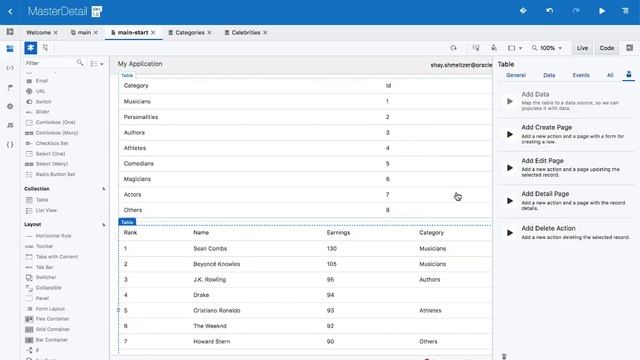640x360 pixels.
Task: Toggle Code view on the canvas
Action: point(607,48)
